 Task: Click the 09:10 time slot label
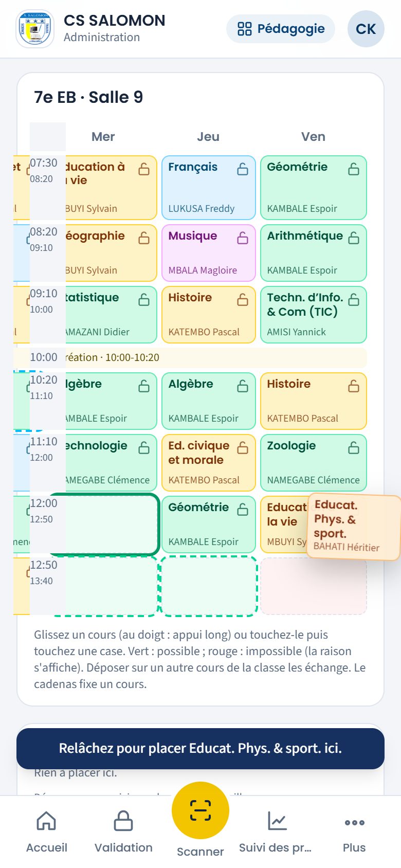[44, 294]
